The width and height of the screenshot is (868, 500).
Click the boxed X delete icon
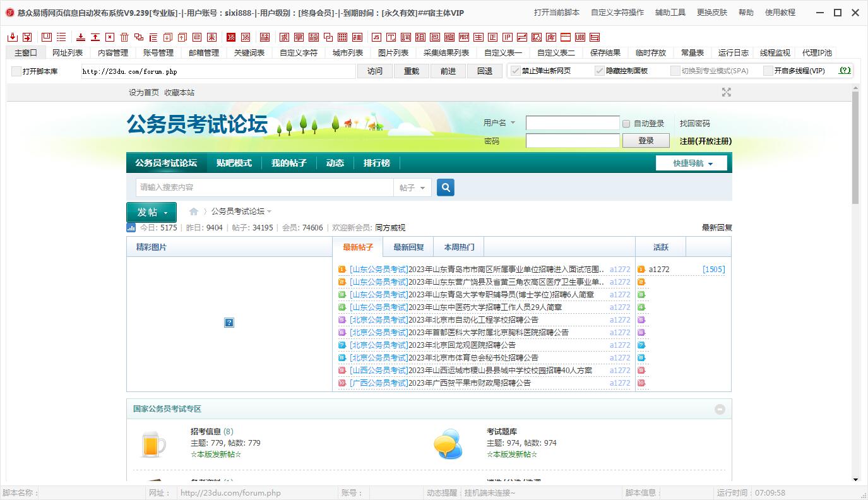(110, 37)
